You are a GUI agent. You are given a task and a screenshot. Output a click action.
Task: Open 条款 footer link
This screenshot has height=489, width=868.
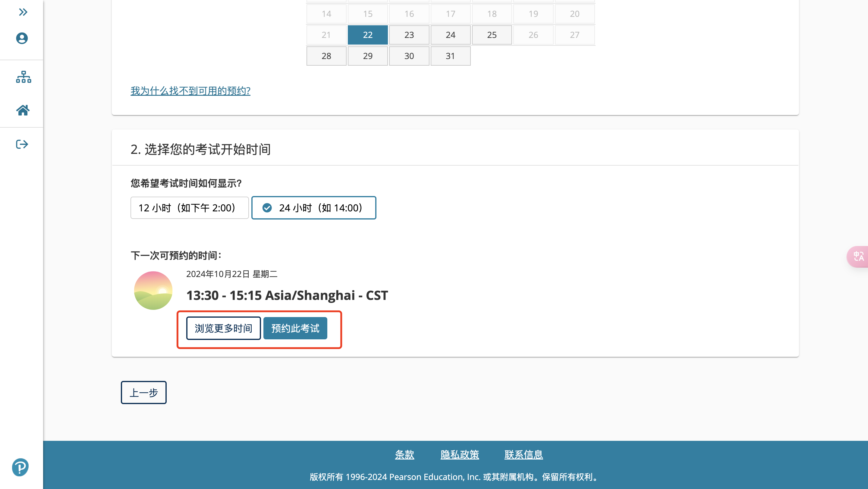(404, 455)
